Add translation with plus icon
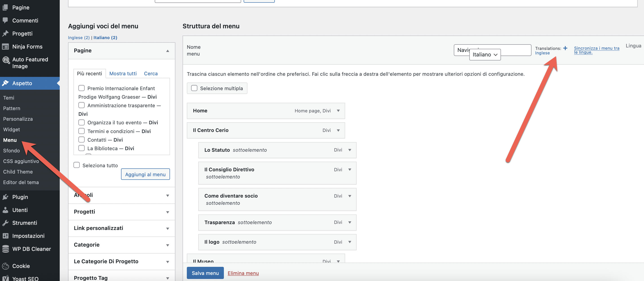This screenshot has height=281, width=644. click(565, 48)
